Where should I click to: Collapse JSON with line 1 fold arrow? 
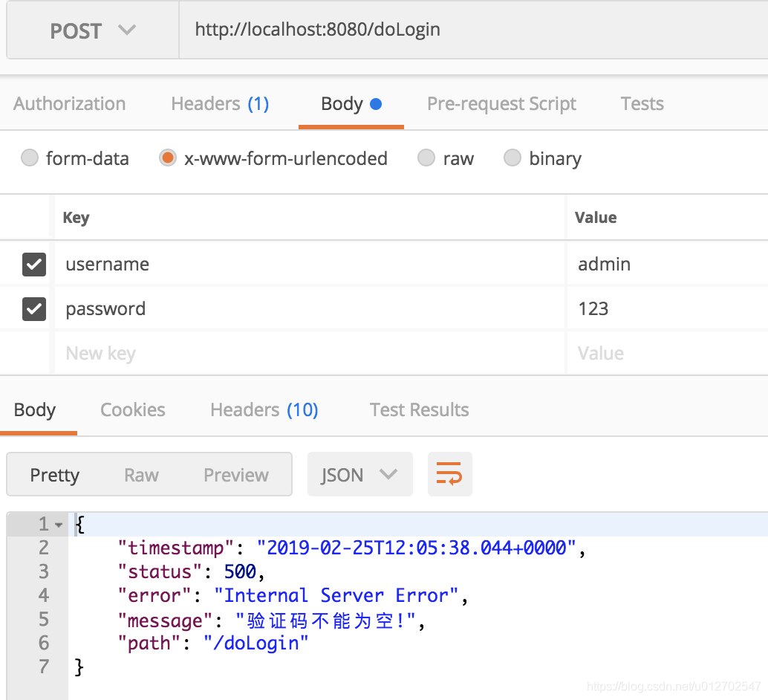click(x=59, y=525)
